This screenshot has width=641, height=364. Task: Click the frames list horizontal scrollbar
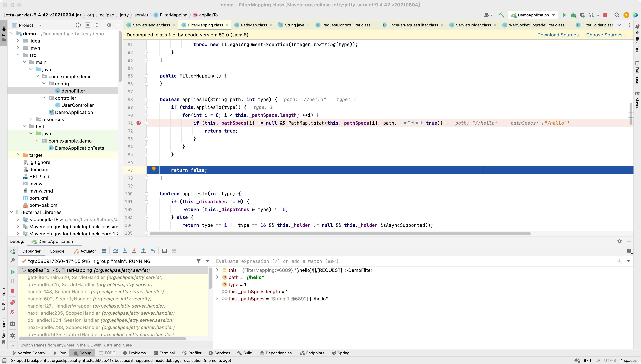pos(102,338)
